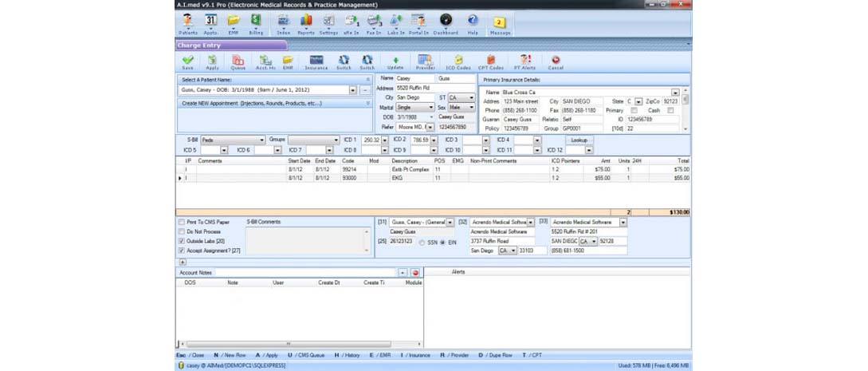
Task: Open the Queue icon in toolbar
Action: click(238, 61)
